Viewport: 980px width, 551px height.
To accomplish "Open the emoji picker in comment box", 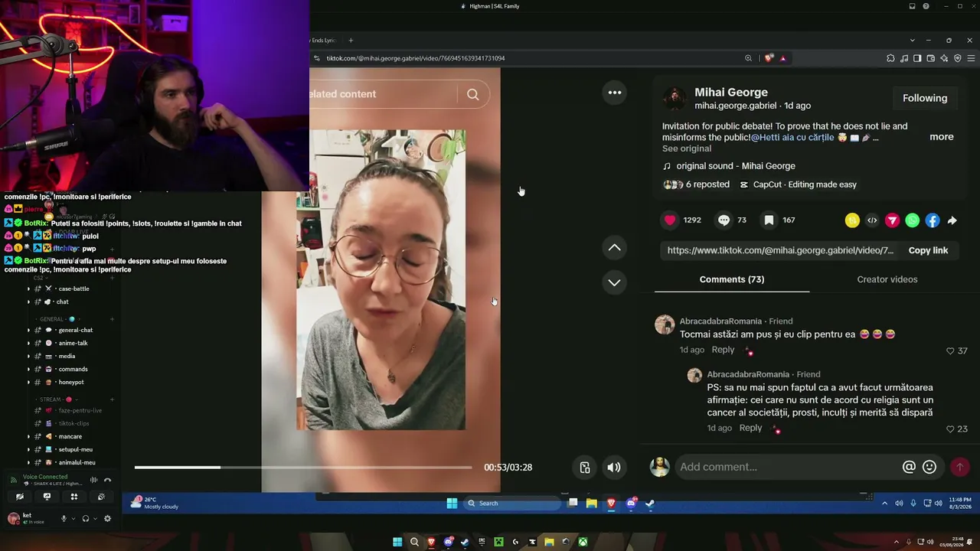I will (x=929, y=467).
